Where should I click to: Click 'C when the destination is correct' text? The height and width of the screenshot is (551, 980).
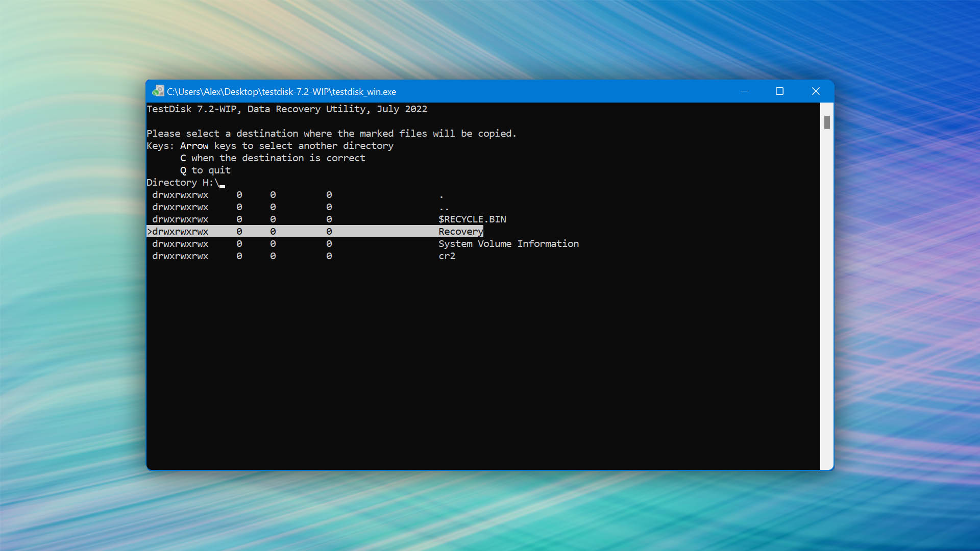tap(273, 158)
